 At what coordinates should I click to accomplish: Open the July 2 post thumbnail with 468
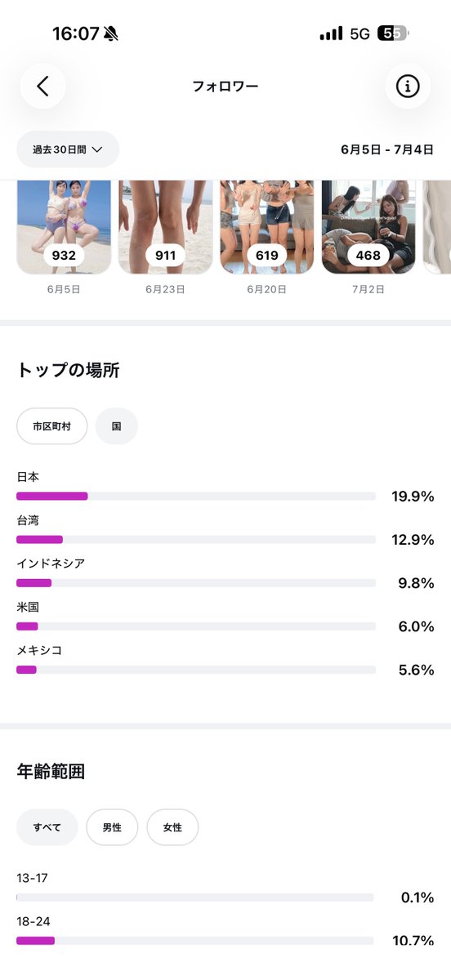pyautogui.click(x=368, y=227)
